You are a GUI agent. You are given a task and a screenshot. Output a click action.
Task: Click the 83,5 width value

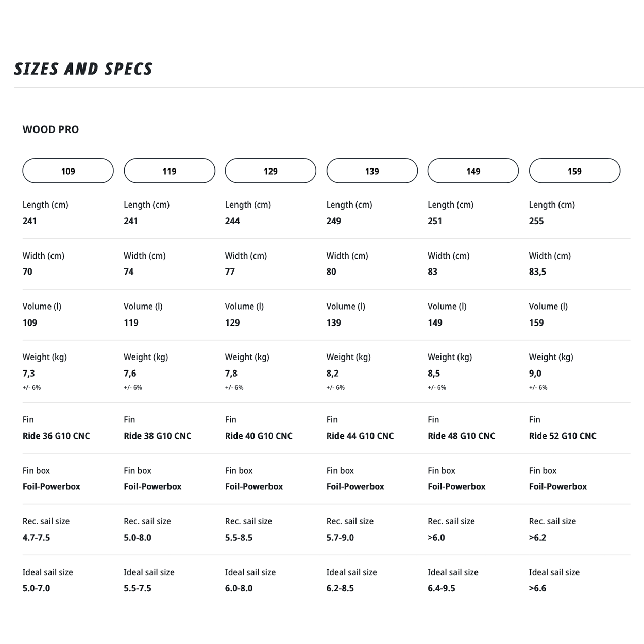click(537, 272)
